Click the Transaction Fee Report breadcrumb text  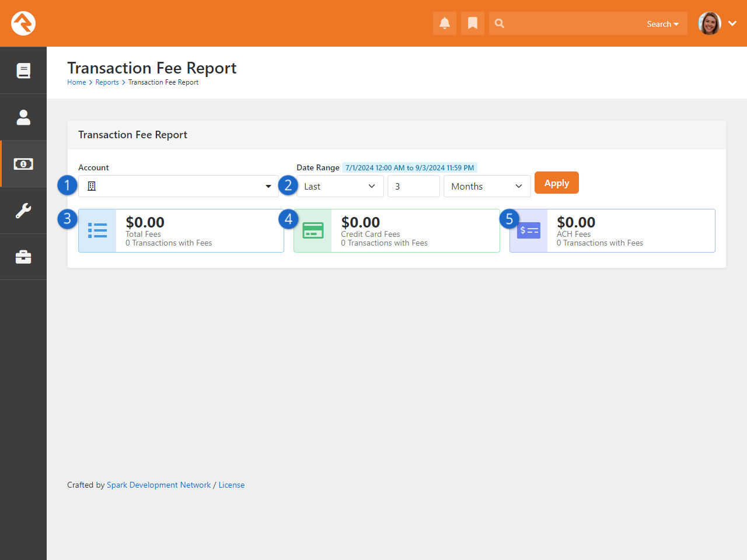point(163,82)
